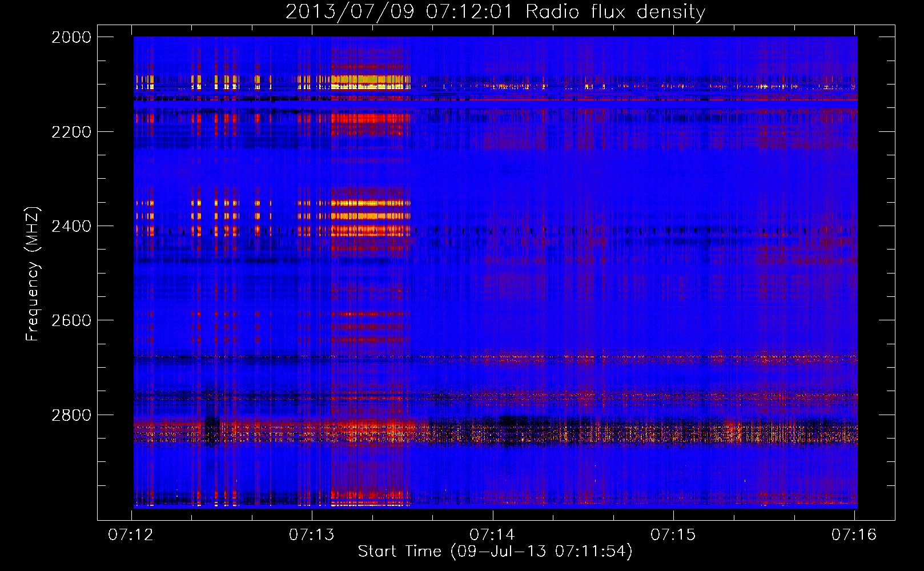This screenshot has height=571, width=924.
Task: Click the "Frequency (MHZ)" axis title
Action: coord(33,274)
